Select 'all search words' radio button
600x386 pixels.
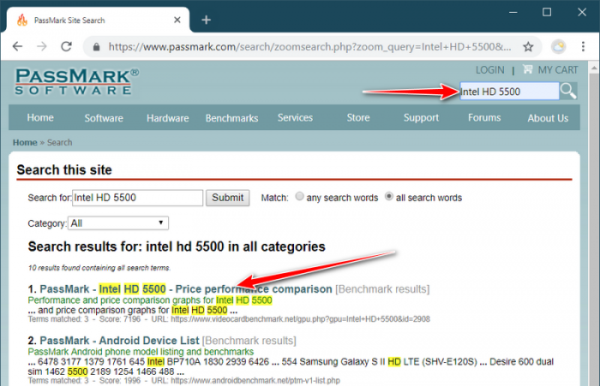389,197
